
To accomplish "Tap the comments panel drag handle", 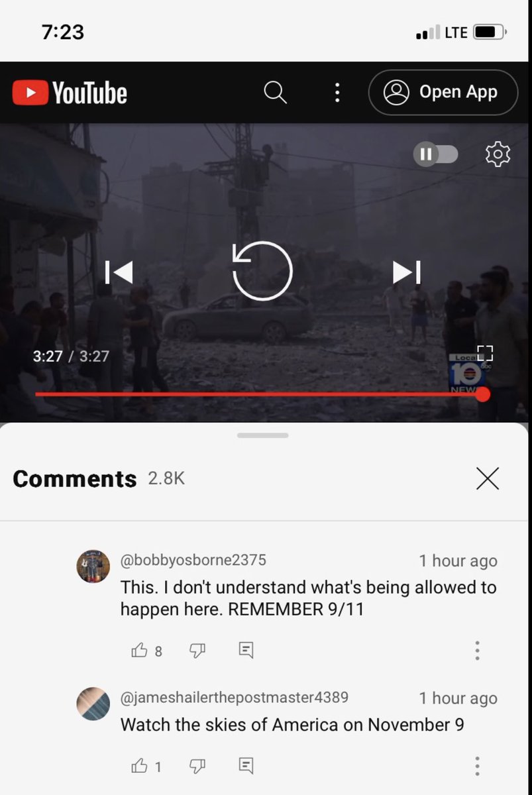I will (262, 435).
